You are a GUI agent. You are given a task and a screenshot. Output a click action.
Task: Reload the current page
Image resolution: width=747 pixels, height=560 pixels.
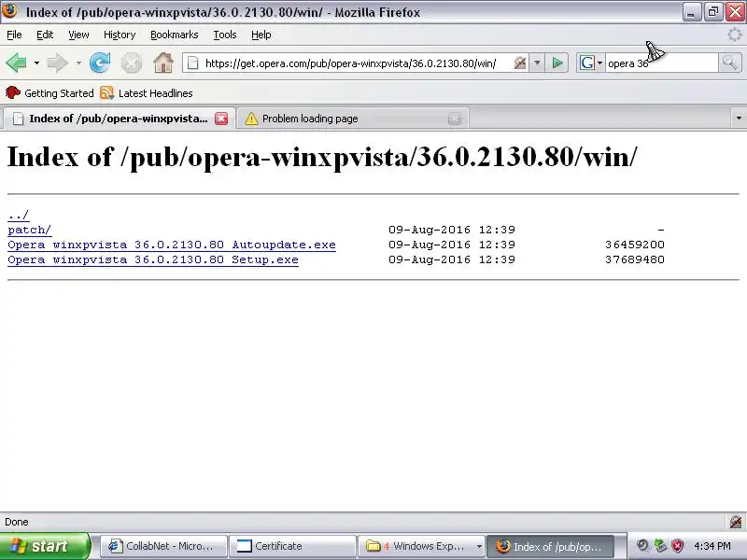coord(100,63)
